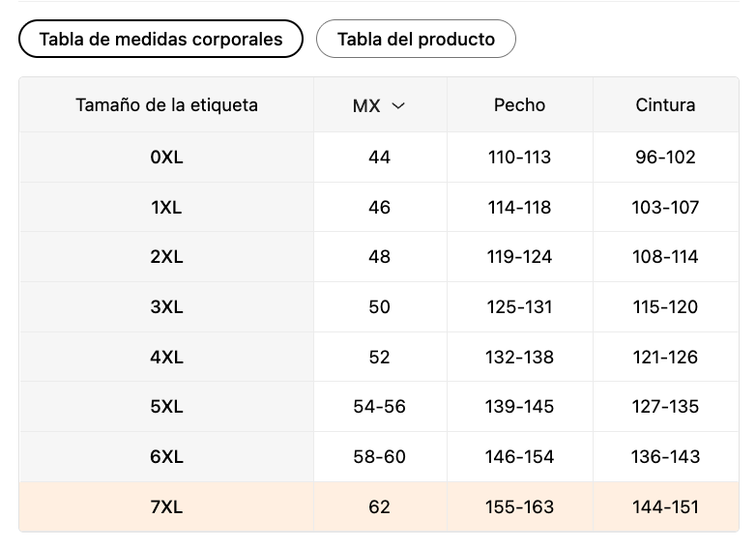Click the Tamaño de la etiqueta header
Viewport: 756px width, 547px height.
[167, 105]
